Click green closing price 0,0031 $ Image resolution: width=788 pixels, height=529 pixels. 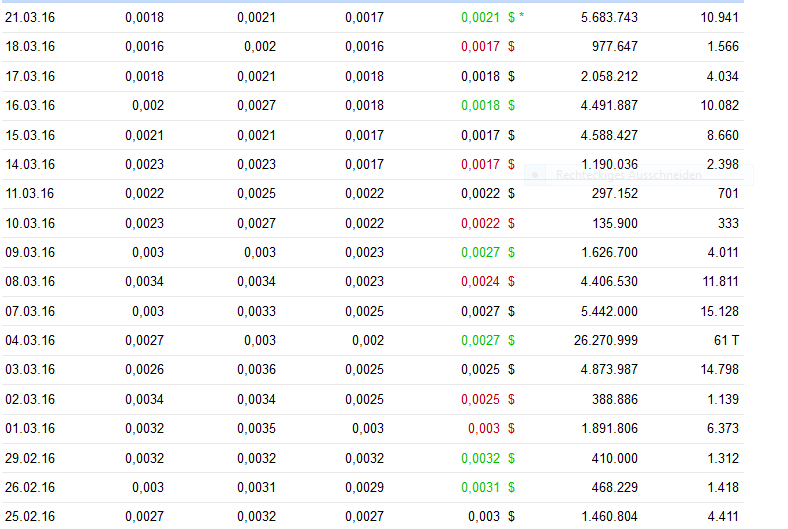[488, 487]
